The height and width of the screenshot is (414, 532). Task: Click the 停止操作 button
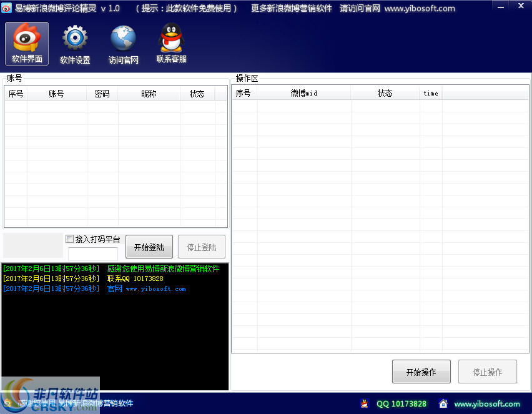(x=488, y=372)
